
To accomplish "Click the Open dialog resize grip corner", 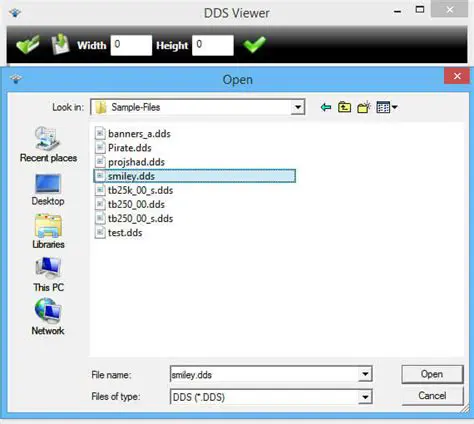I will [465, 409].
